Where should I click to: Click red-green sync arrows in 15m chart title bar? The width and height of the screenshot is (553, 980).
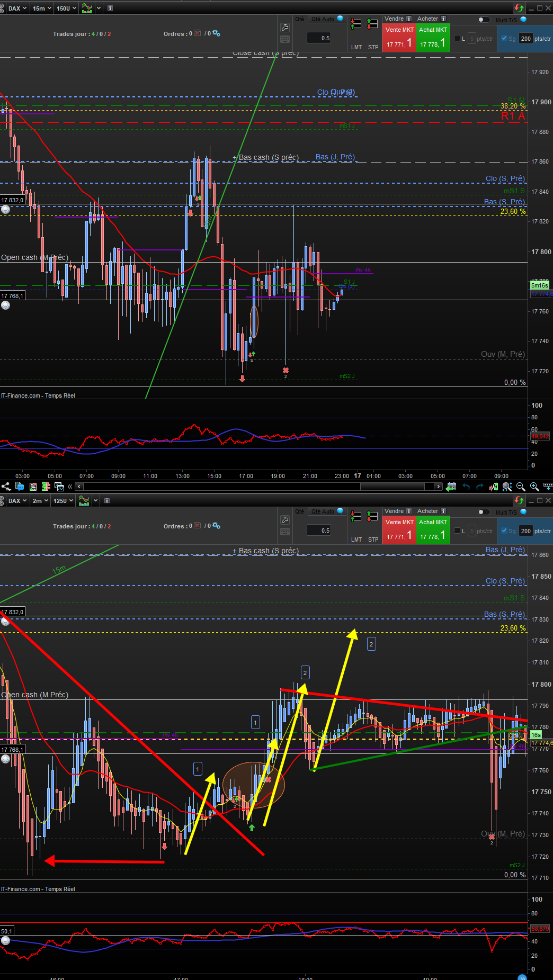point(519,8)
